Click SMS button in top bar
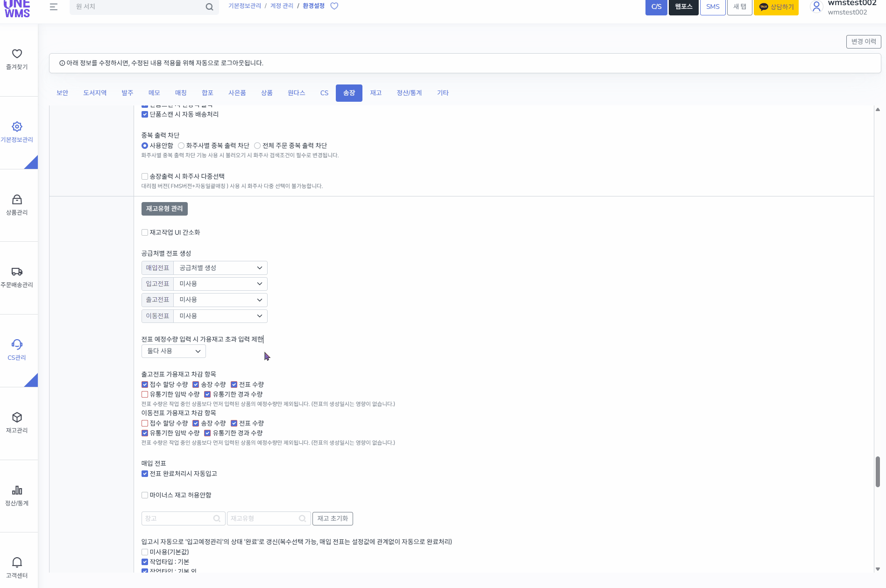The width and height of the screenshot is (886, 588). [x=713, y=7]
